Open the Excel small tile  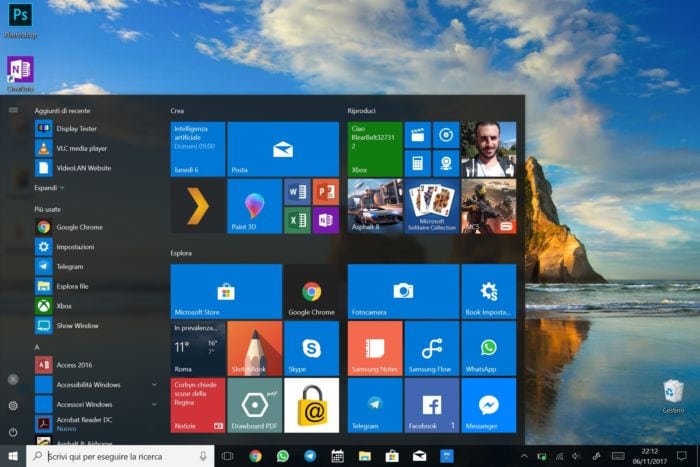coord(297,221)
